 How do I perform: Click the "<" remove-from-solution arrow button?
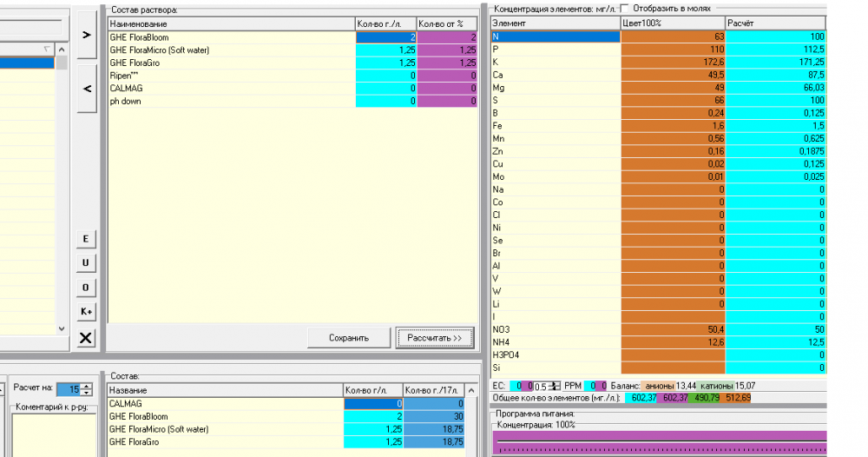point(86,89)
